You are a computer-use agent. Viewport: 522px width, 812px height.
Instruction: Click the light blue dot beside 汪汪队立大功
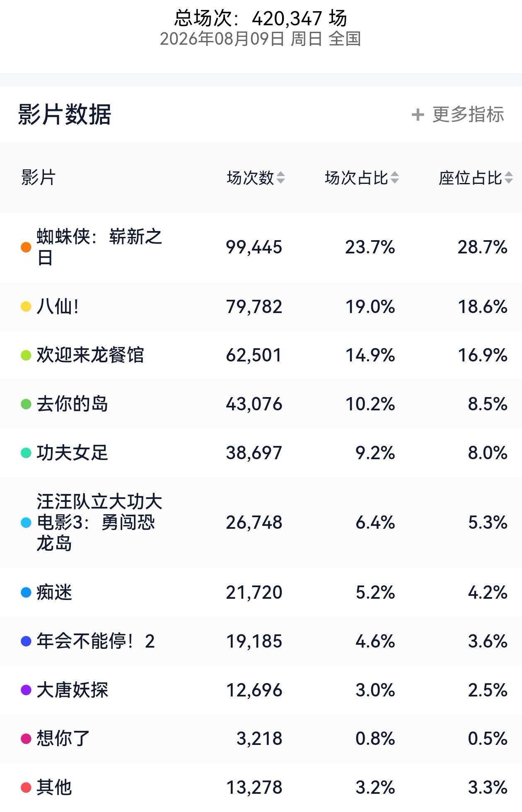coord(26,523)
